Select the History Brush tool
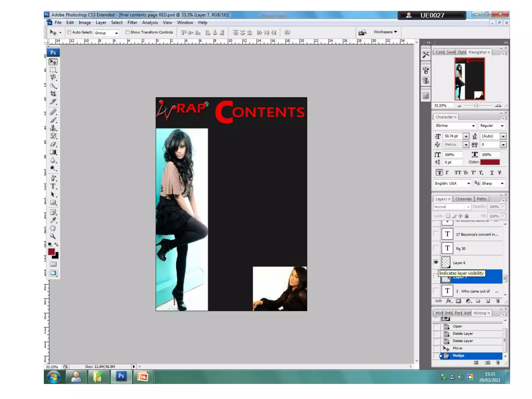The height and width of the screenshot is (399, 532). [53, 136]
